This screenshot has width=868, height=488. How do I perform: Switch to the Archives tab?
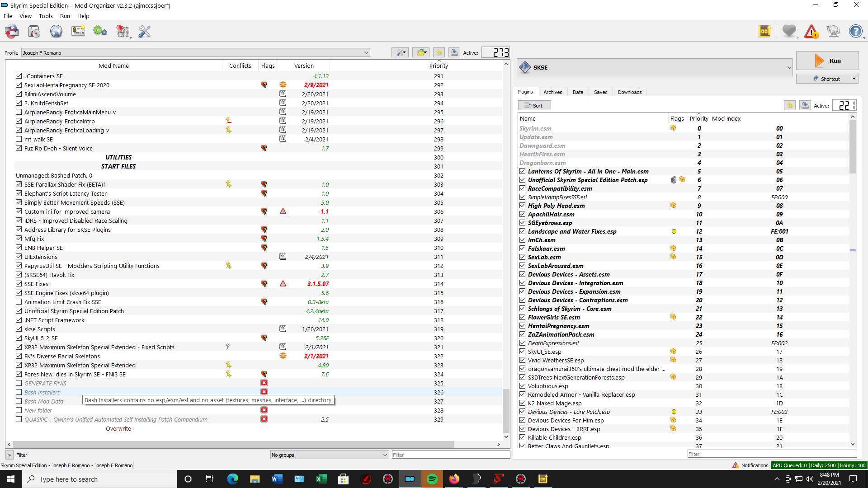tap(552, 92)
